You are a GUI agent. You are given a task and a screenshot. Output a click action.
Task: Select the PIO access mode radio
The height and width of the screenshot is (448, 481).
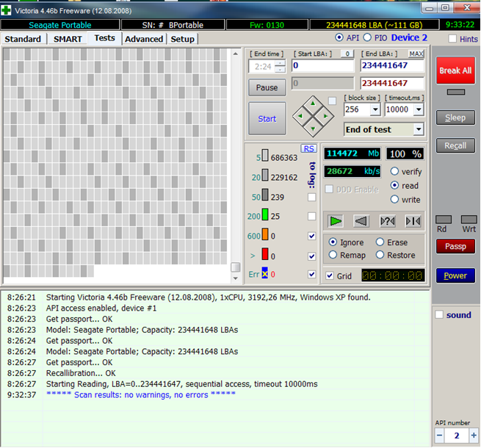[367, 37]
